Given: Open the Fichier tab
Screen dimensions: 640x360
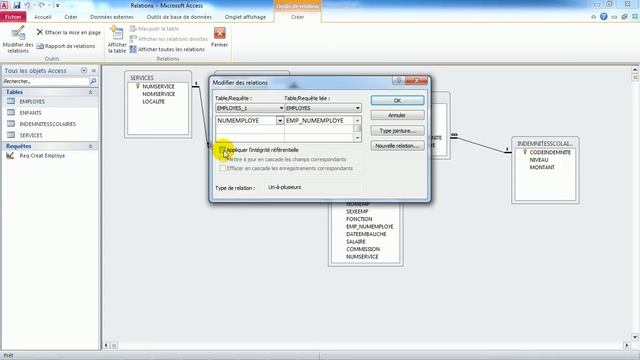Looking at the screenshot, I should [13, 17].
